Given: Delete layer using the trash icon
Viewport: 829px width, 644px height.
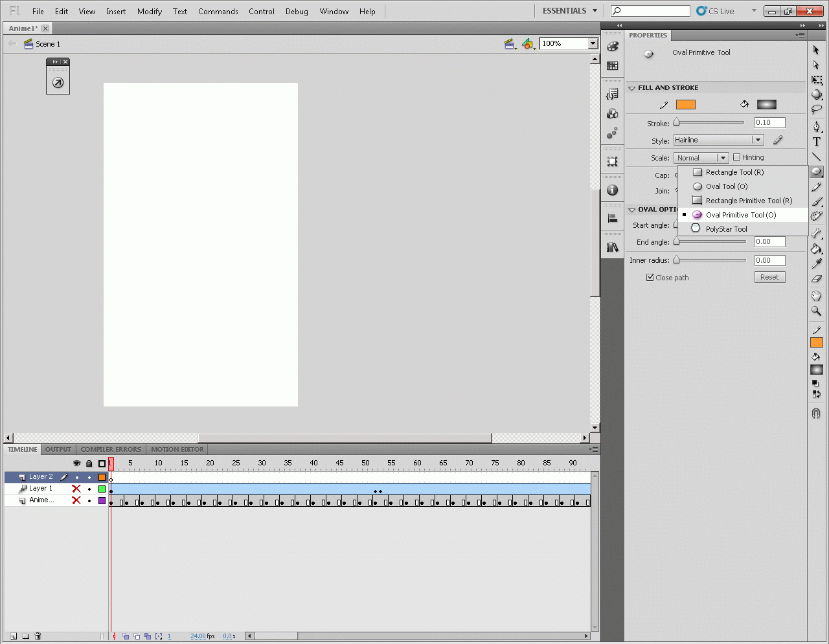Looking at the screenshot, I should tap(38, 636).
